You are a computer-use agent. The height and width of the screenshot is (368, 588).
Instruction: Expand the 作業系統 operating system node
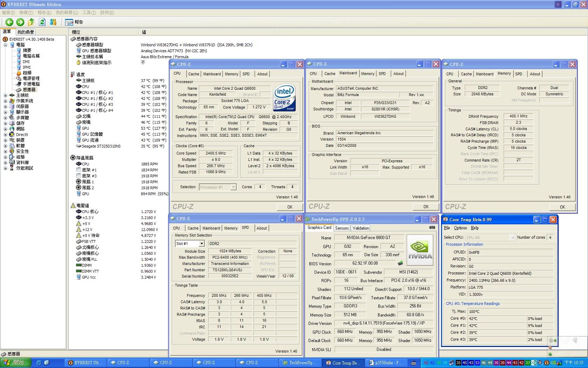(x=5, y=101)
